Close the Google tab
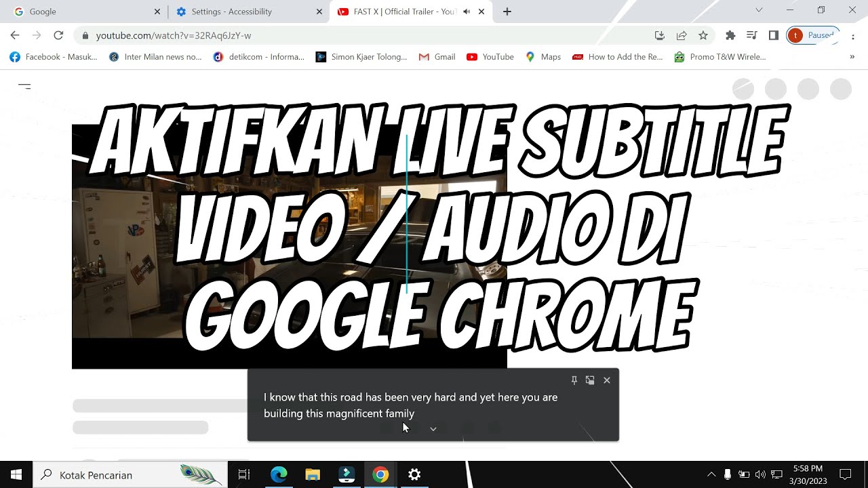Screen dimensions: 868x488 [x=157, y=12]
